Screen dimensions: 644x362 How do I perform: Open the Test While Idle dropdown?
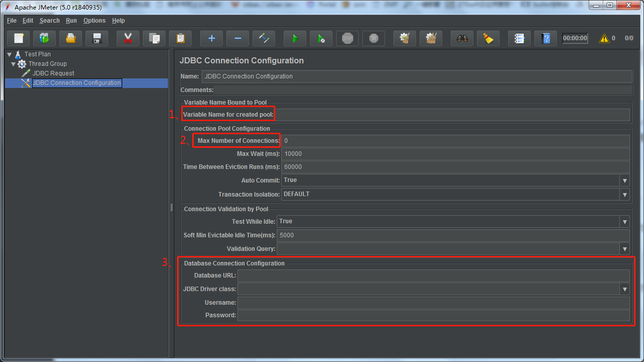(625, 222)
